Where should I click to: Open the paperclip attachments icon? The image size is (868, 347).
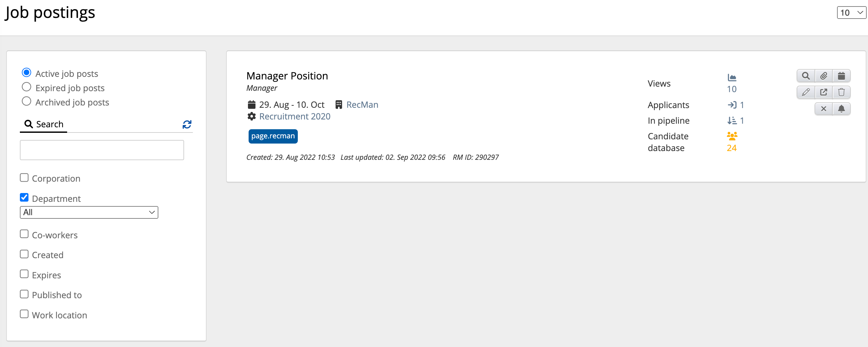[823, 76]
